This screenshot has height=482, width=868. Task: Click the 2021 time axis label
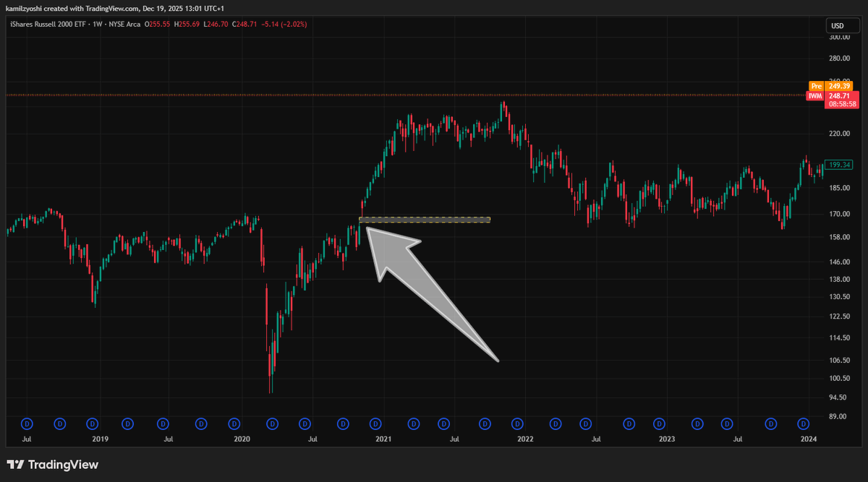383,439
